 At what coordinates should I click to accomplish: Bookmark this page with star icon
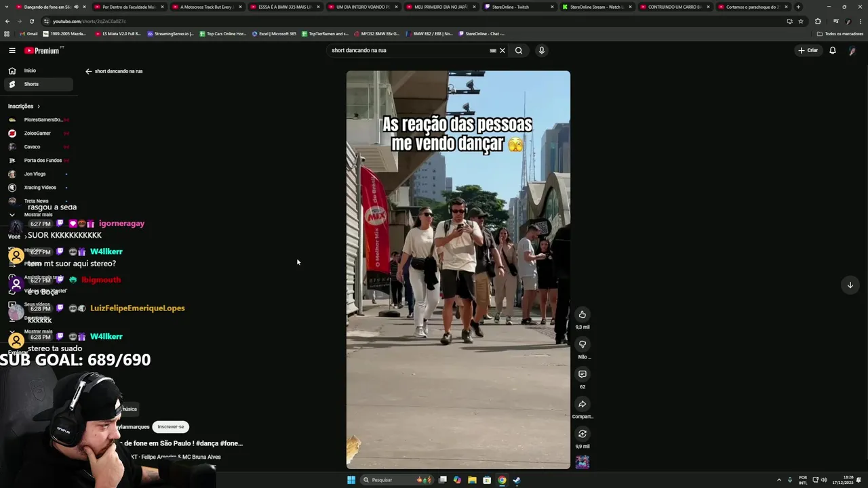pos(801,21)
